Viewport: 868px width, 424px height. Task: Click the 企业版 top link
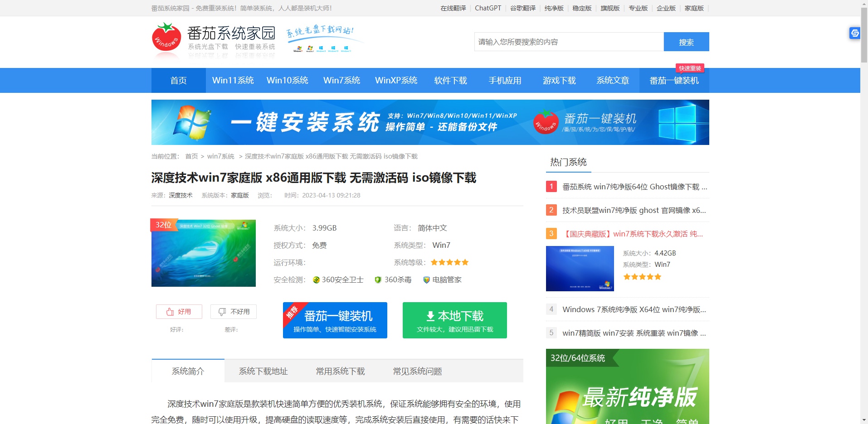point(666,8)
